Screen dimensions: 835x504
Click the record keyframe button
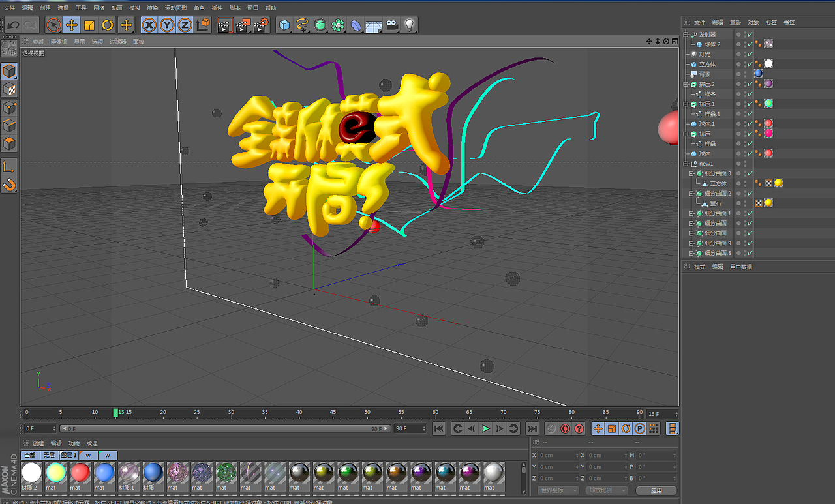click(551, 428)
